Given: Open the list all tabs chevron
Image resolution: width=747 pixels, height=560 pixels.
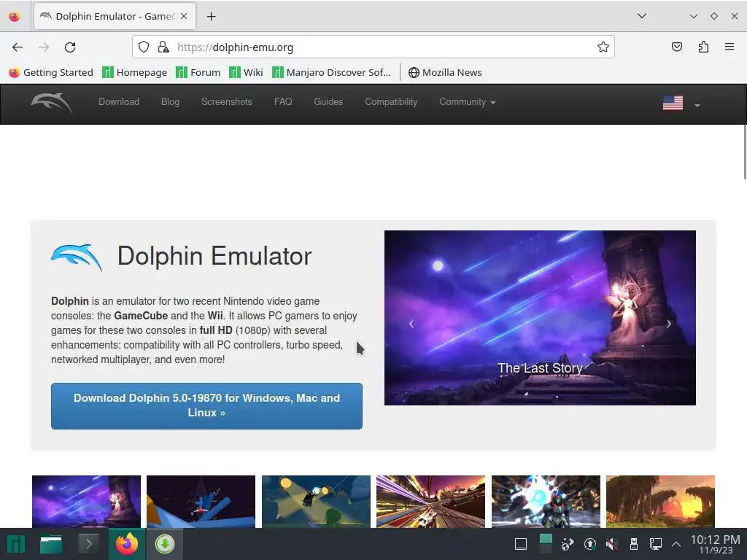Looking at the screenshot, I should (642, 16).
